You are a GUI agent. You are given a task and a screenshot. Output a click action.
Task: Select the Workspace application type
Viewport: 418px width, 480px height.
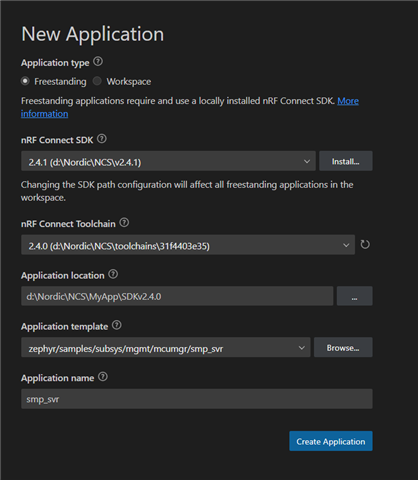[97, 81]
